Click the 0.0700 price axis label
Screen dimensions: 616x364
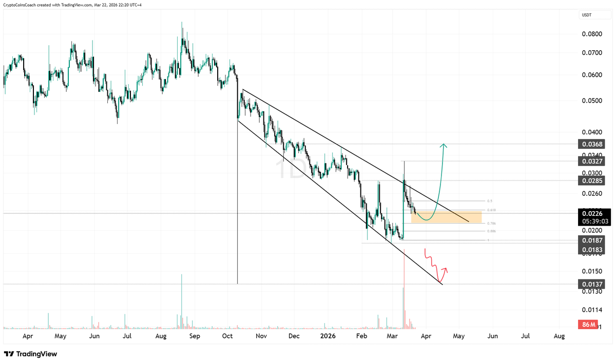tap(591, 53)
